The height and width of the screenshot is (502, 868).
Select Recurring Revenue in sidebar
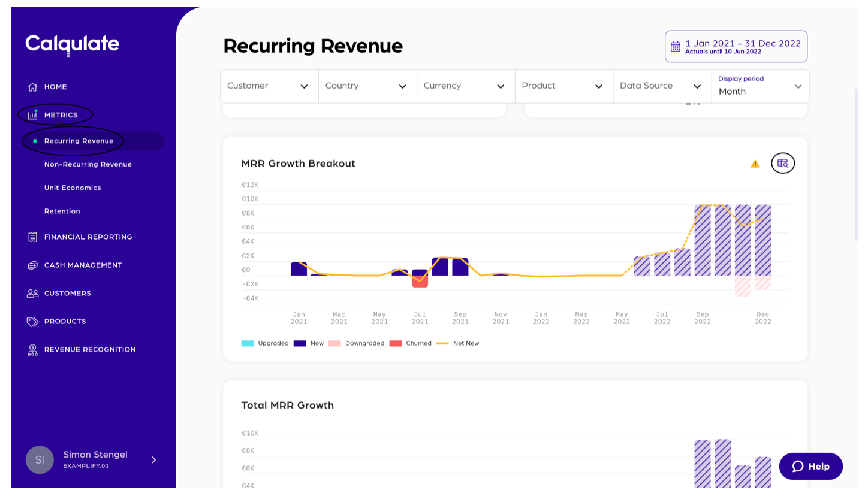(x=79, y=141)
